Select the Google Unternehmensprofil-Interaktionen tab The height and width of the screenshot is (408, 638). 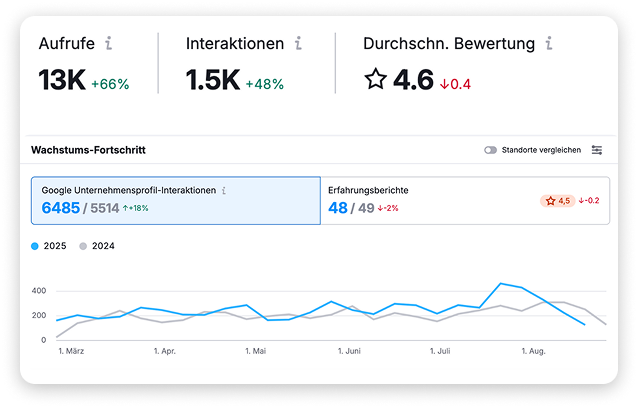175,200
